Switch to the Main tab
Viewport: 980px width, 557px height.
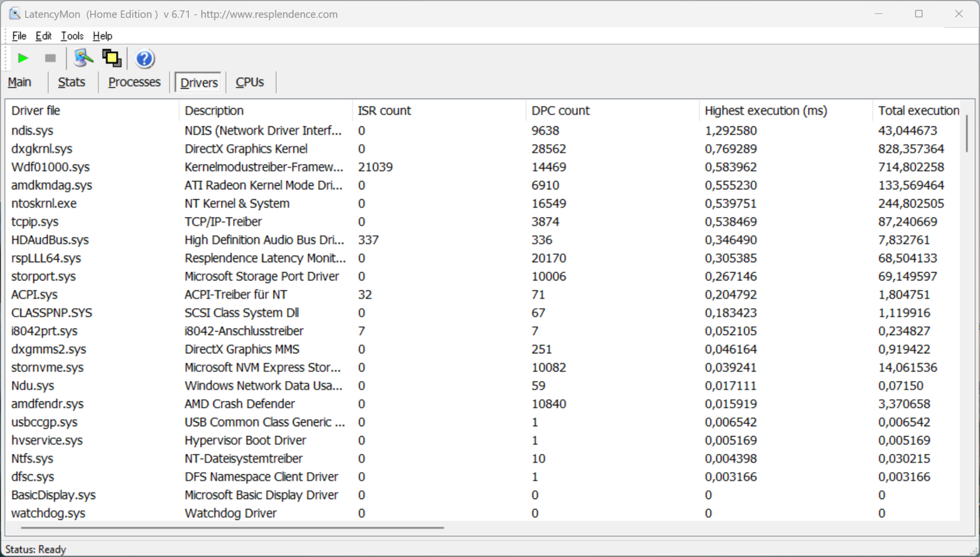[x=20, y=82]
